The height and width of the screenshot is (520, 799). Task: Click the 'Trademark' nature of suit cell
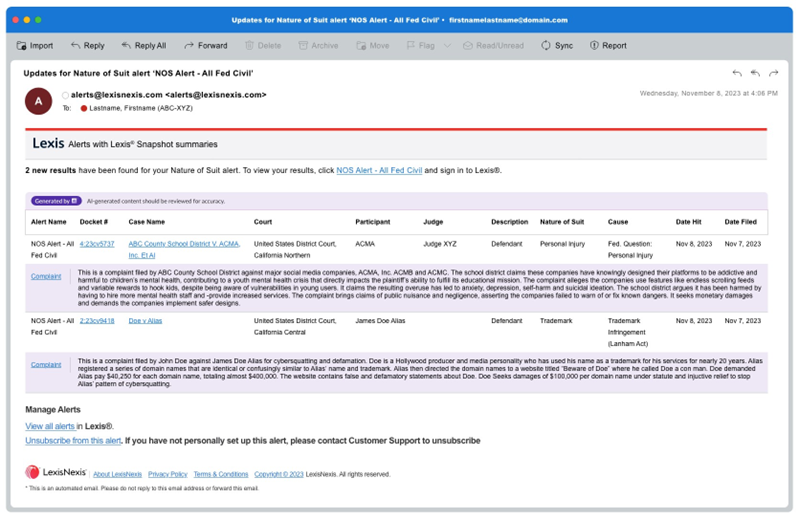[x=556, y=321]
